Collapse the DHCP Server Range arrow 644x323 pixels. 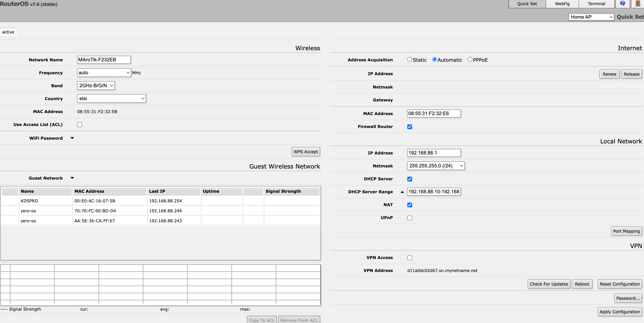(x=402, y=192)
